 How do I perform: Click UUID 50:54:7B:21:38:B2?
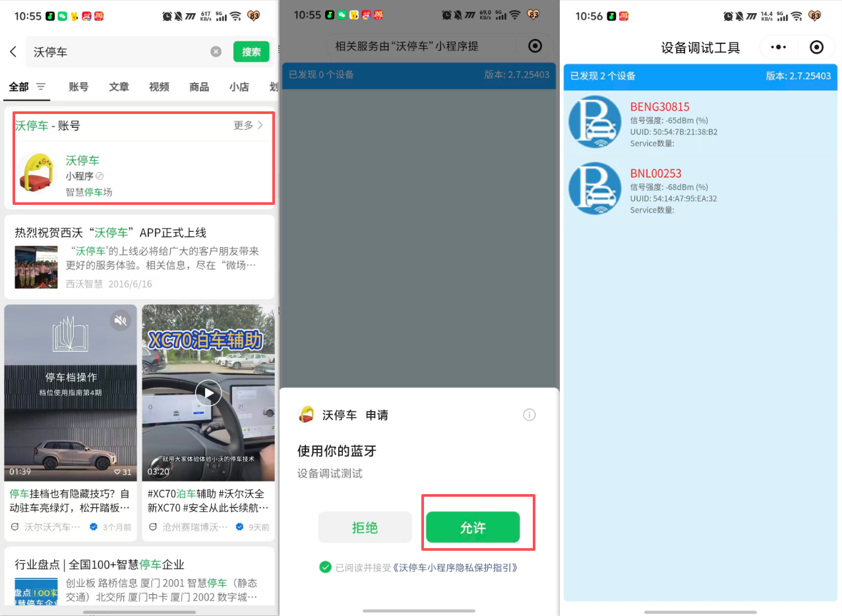click(x=674, y=132)
